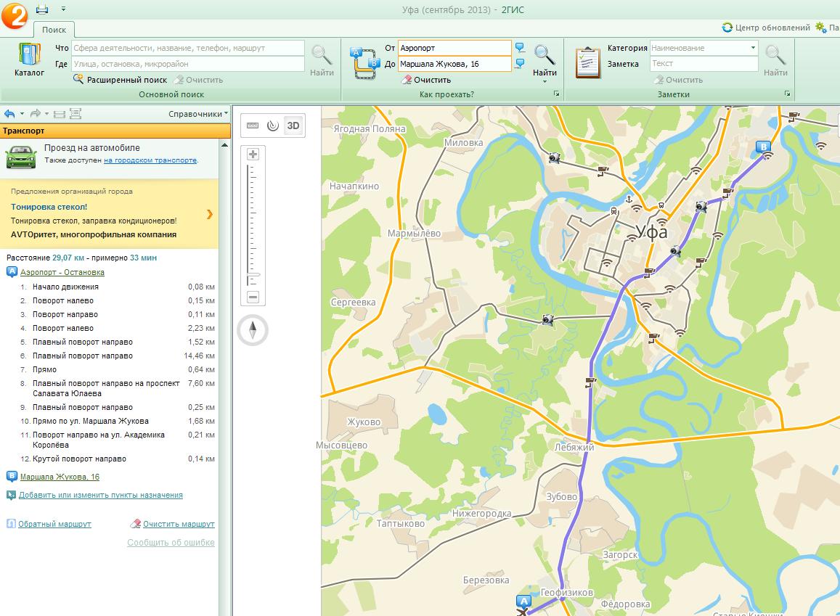Zoom in with the map plus button

253,154
